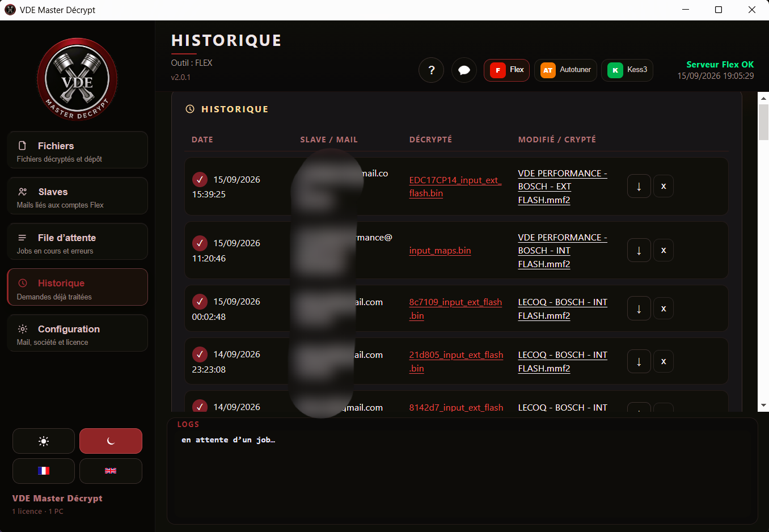This screenshot has height=532, width=769.
Task: Click the VDE Master Decrypt logo
Action: tap(77, 79)
